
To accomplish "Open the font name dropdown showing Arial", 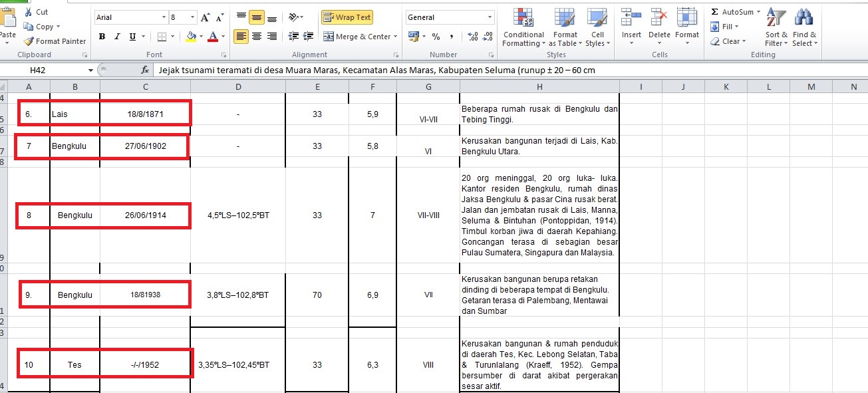I will click(x=164, y=17).
